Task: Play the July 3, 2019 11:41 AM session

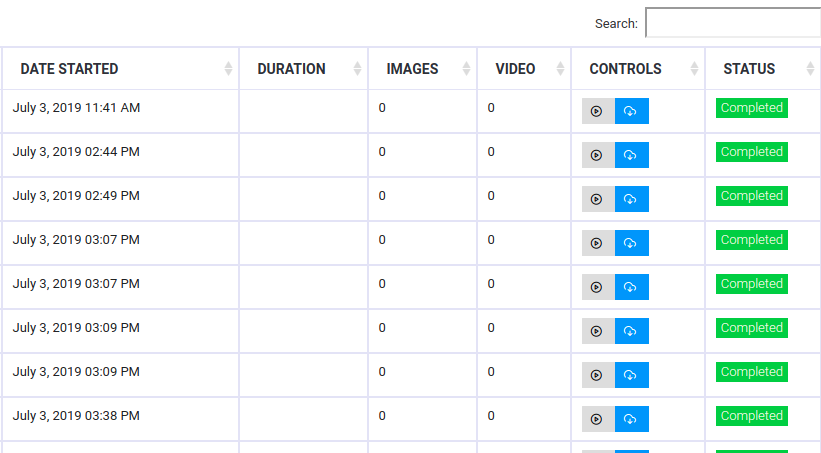Action: coord(598,111)
